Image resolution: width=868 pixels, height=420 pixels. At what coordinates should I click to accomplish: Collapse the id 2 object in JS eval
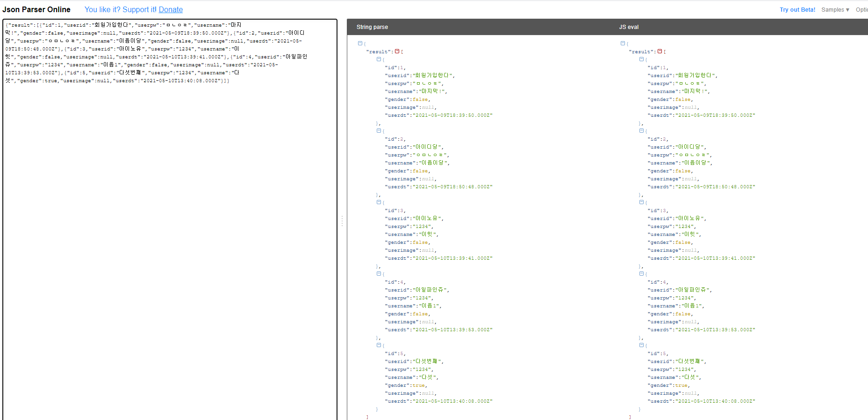[x=641, y=131]
